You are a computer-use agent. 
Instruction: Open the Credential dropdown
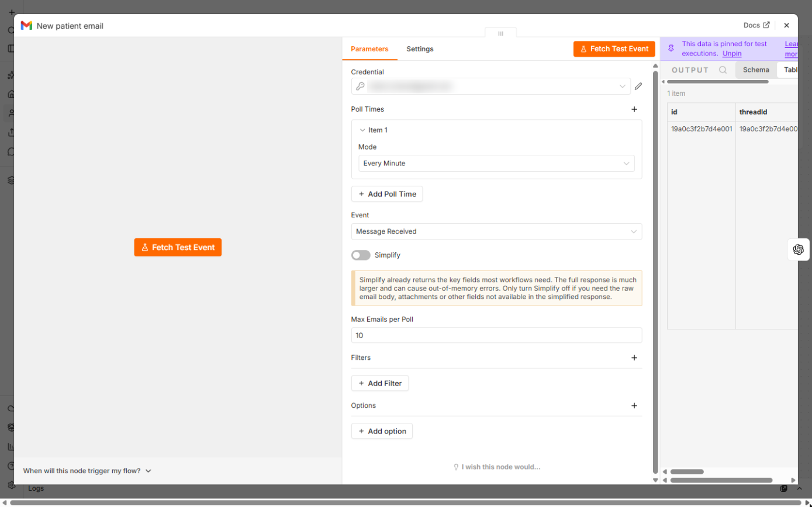click(491, 86)
